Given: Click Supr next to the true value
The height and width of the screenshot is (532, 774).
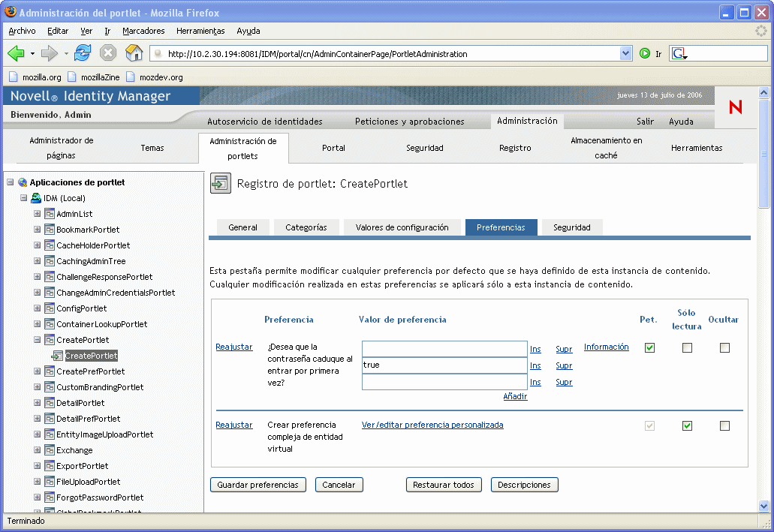Looking at the screenshot, I should click(x=564, y=365).
